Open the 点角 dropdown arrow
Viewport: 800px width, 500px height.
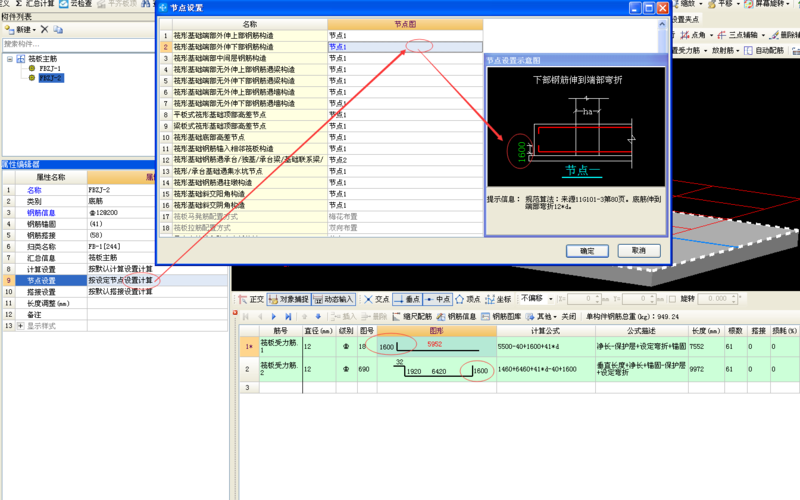pos(712,35)
